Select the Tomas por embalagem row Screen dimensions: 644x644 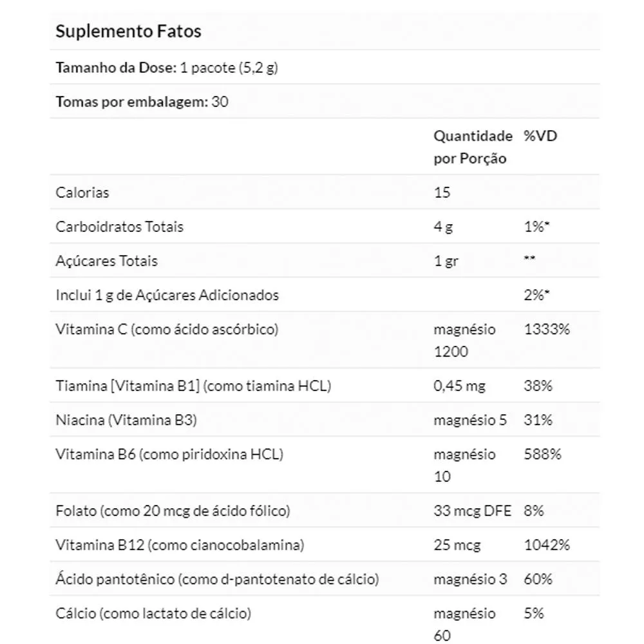[x=325, y=102]
